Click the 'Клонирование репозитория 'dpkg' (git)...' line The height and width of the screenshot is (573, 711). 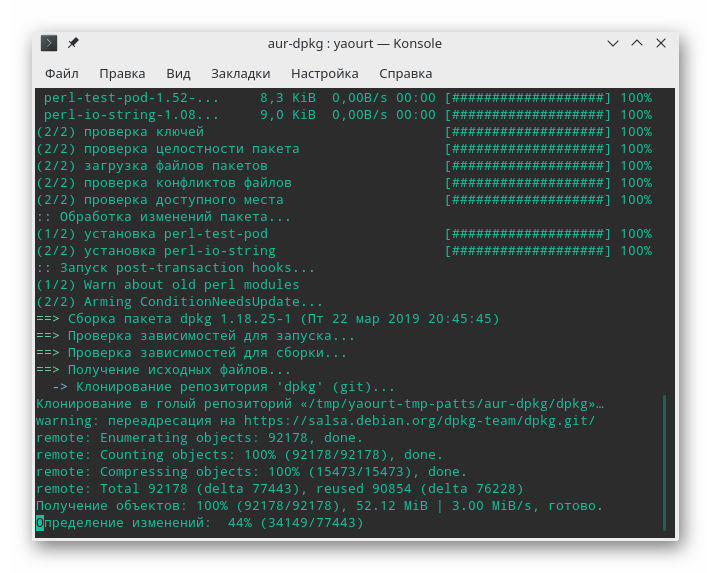224,387
